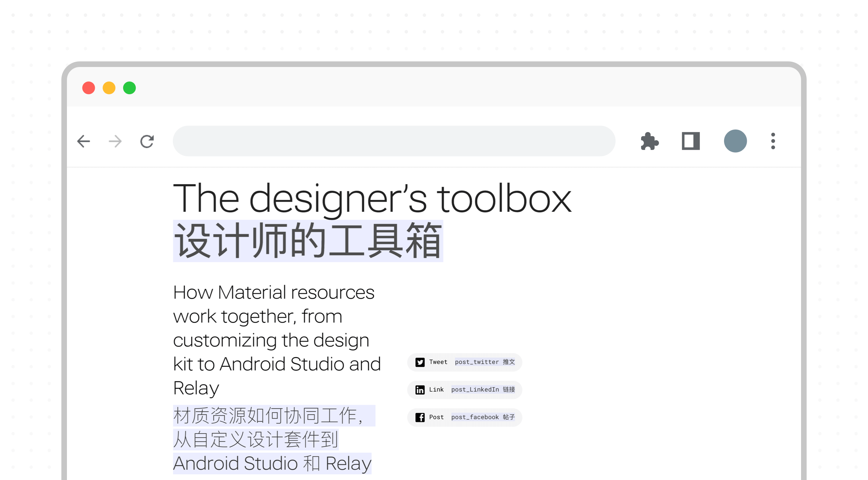Close the window with red button
This screenshot has width=868, height=480.
89,88
